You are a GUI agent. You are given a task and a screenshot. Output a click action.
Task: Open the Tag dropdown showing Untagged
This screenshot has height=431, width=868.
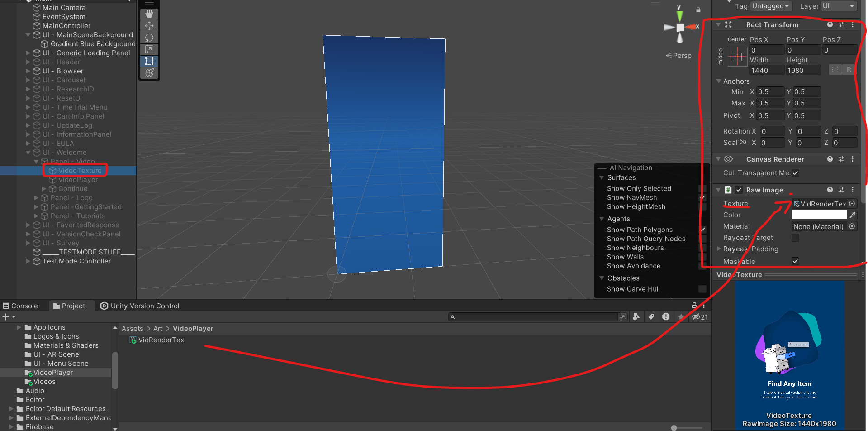771,6
